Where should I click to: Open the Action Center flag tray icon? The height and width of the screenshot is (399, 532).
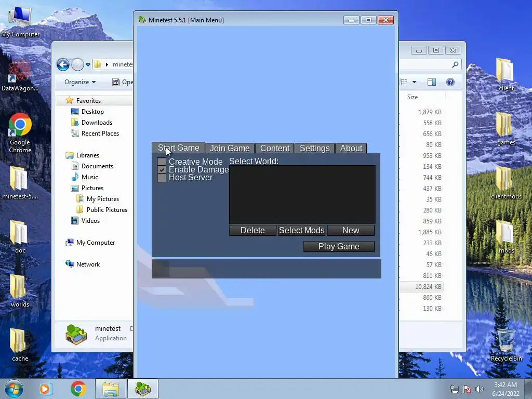[x=467, y=389]
